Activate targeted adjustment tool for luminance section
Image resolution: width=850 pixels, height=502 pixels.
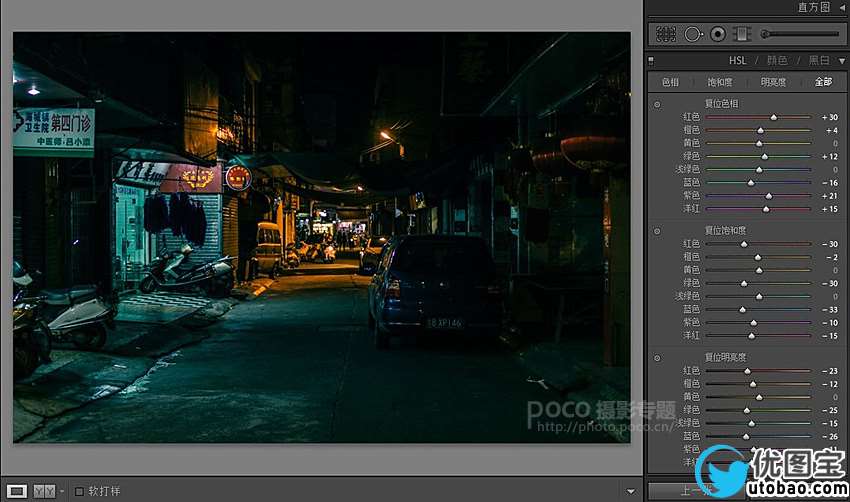pos(657,358)
